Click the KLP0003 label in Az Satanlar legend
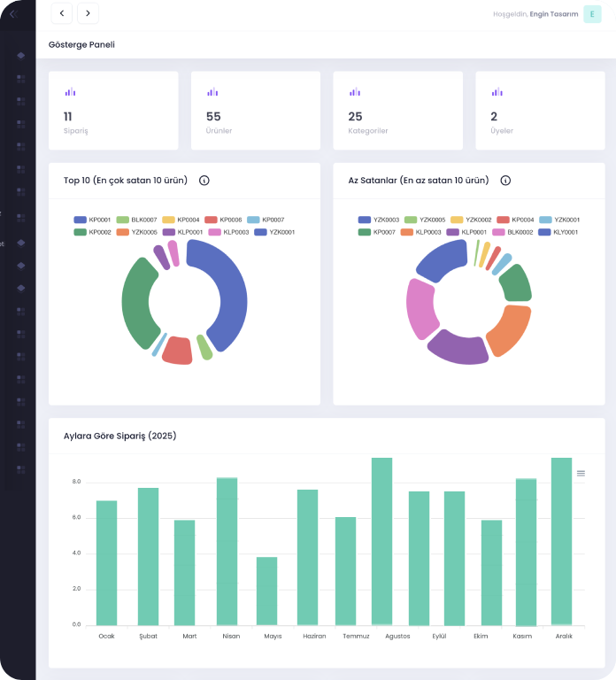Screen dimensions: 616x680 [428, 233]
